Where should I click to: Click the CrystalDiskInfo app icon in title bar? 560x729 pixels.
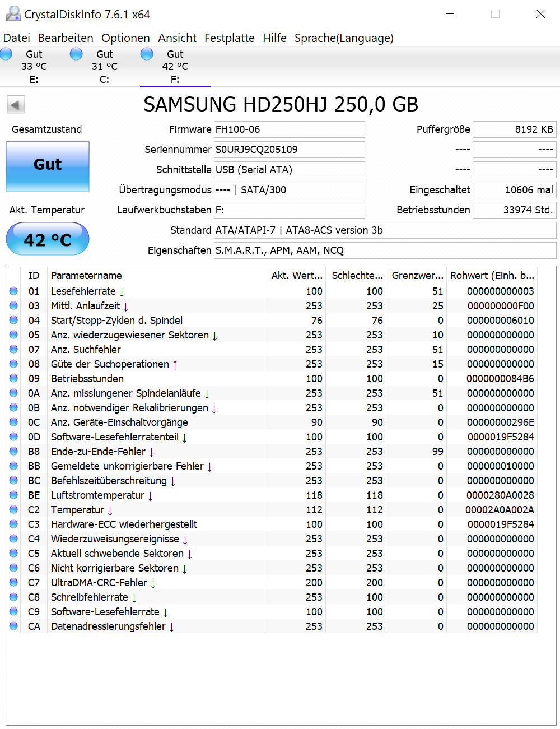pos(13,14)
